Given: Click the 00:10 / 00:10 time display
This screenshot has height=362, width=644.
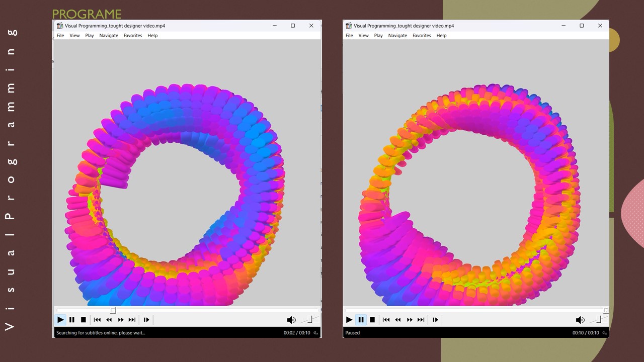Looking at the screenshot, I should point(585,333).
